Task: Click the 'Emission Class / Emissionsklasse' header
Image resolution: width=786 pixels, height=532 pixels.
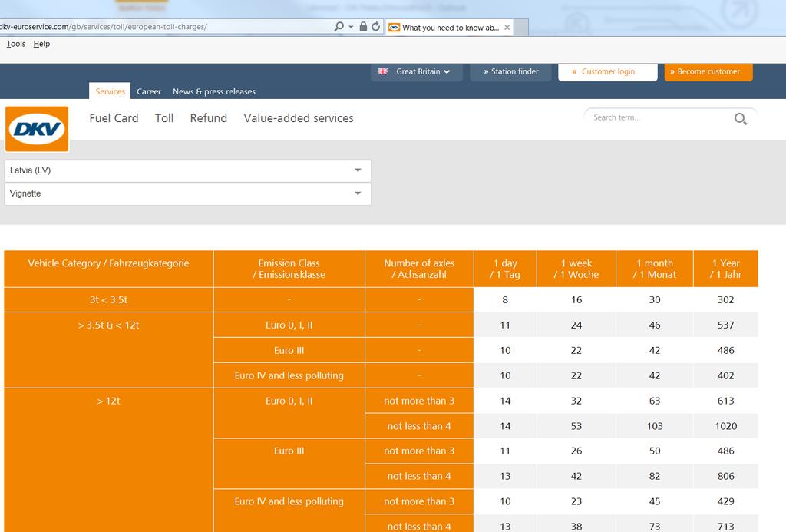Action: point(289,269)
